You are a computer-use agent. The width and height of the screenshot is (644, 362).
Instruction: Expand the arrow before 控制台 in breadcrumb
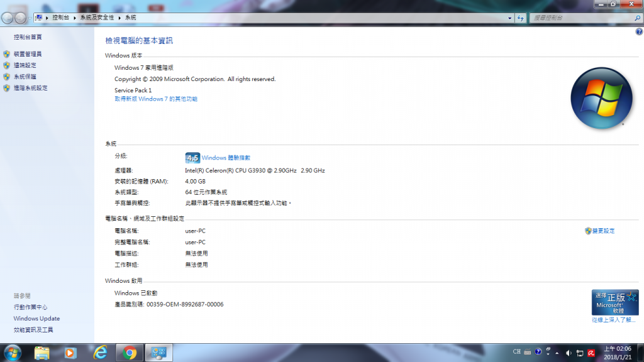(47, 18)
